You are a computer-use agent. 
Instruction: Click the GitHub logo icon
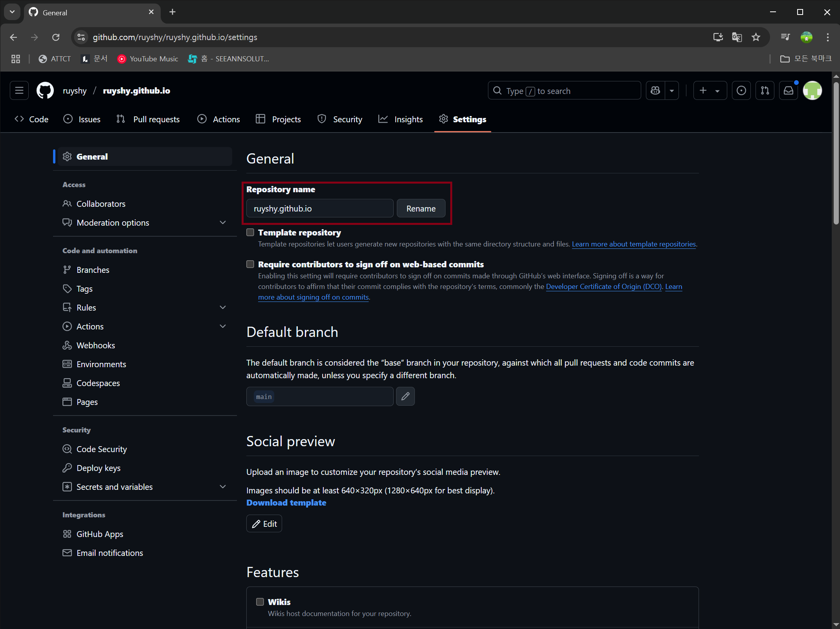(x=44, y=90)
